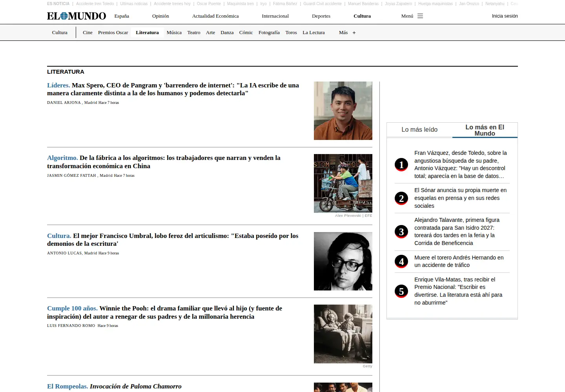Open the Winnie the Pooh article headline
565x392 pixels.
click(164, 312)
